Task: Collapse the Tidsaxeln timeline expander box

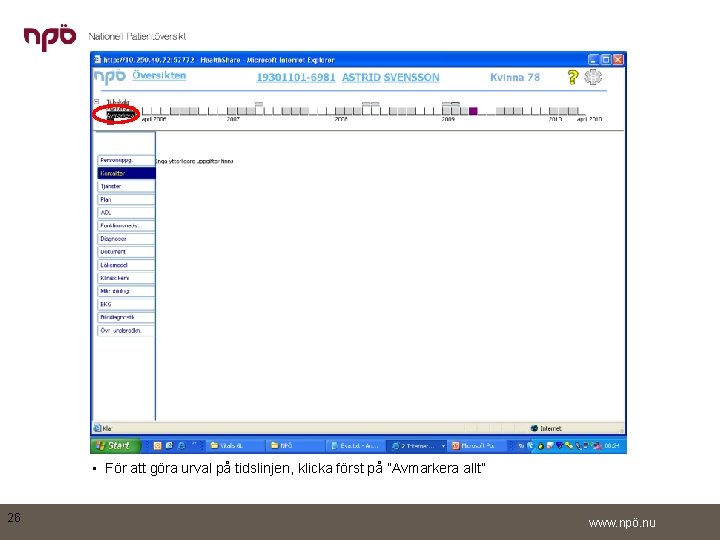Action: click(96, 101)
